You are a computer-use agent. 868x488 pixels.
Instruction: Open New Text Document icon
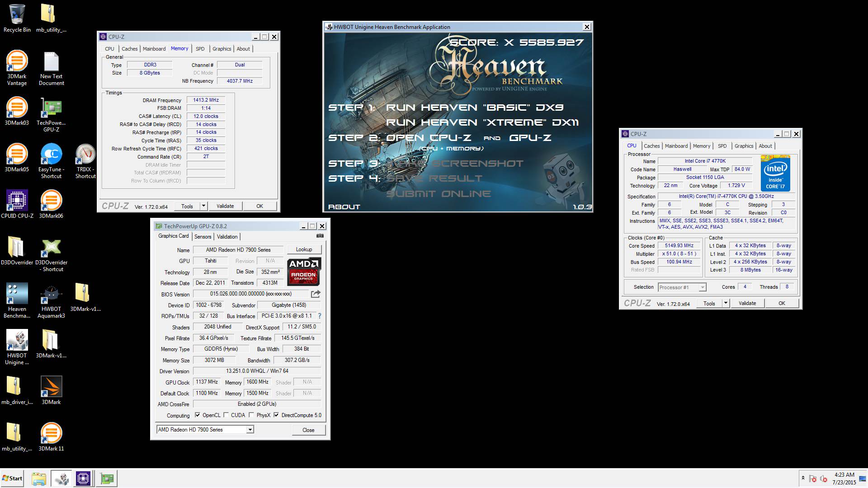pos(51,68)
